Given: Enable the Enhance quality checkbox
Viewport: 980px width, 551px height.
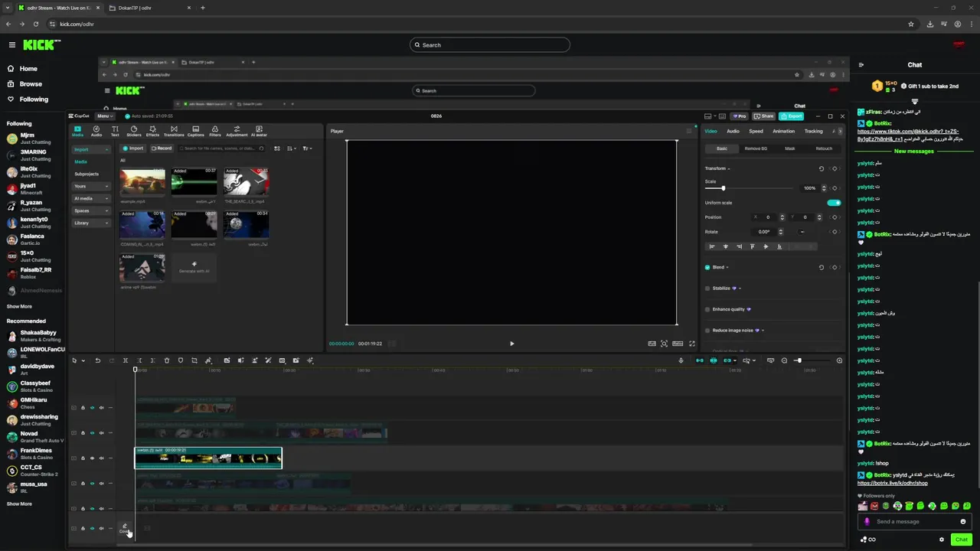Looking at the screenshot, I should tap(707, 309).
